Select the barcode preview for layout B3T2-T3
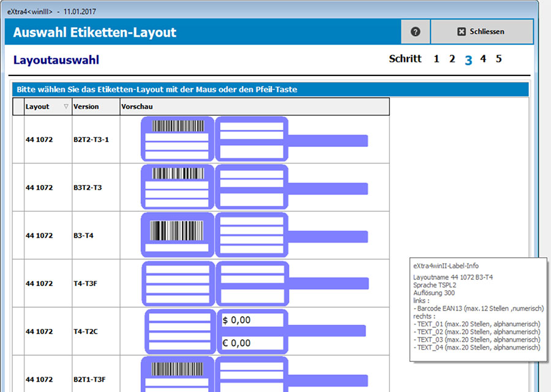 [176, 187]
